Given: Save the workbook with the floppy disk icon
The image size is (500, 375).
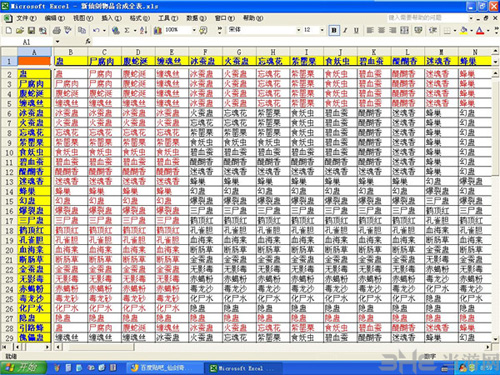Looking at the screenshot, I should pyautogui.click(x=31, y=30).
